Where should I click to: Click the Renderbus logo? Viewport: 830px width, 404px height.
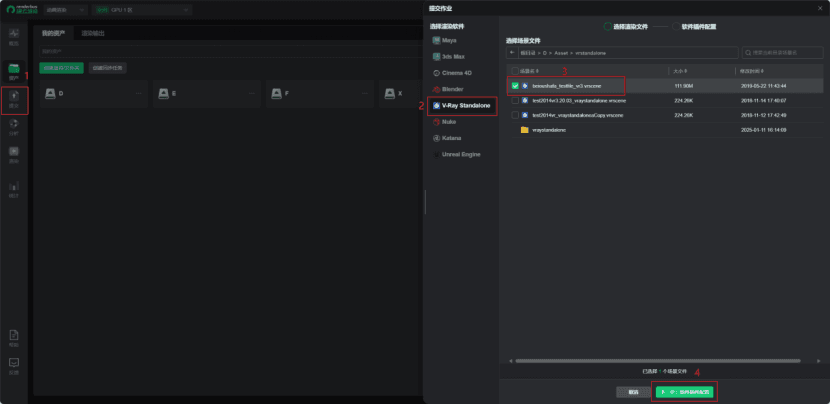click(21, 10)
